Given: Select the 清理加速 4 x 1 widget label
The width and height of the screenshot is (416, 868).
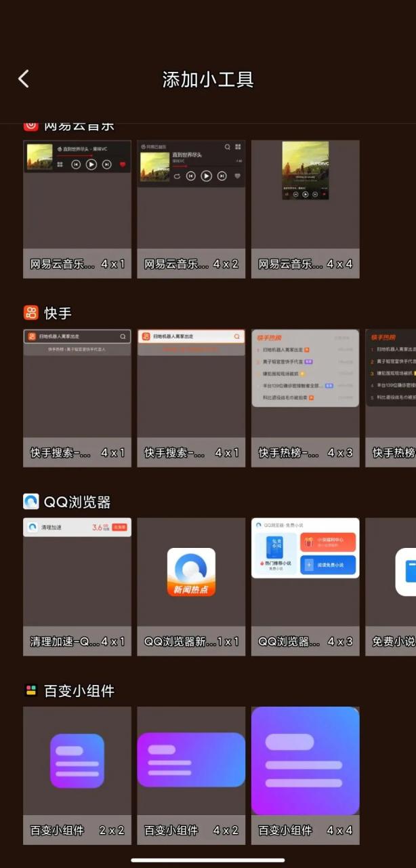Looking at the screenshot, I should (x=77, y=641).
